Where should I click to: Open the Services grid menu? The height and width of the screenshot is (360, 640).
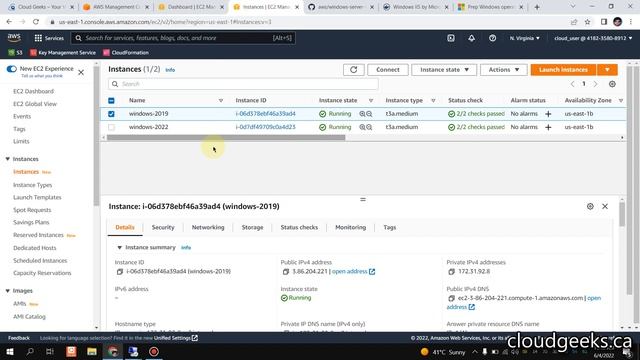tap(49, 38)
